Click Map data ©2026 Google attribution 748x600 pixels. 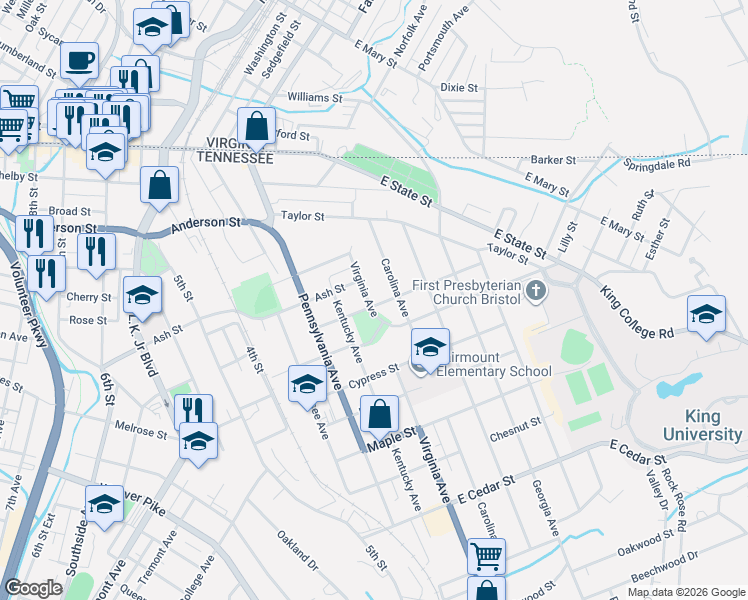click(686, 592)
